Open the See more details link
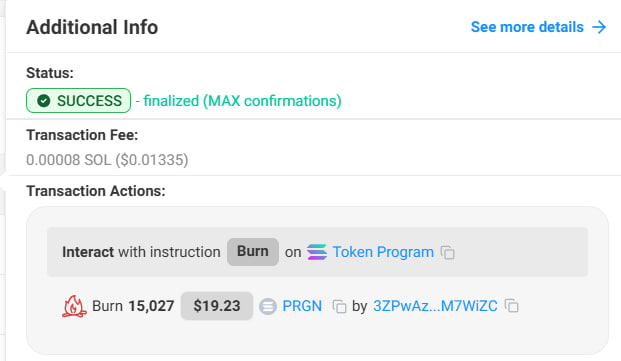This screenshot has width=621, height=361. point(527,27)
